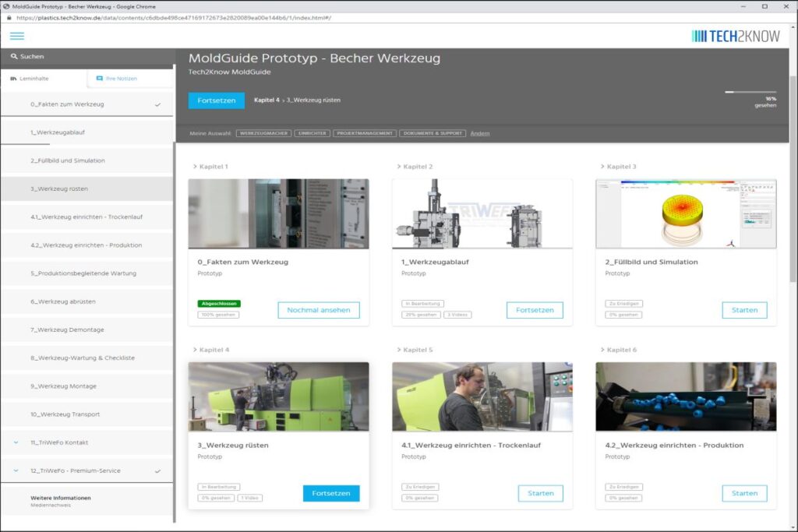Open the 1_Werkzeugablauf machine thumbnail
Viewport: 798px width, 532px height.
click(482, 213)
